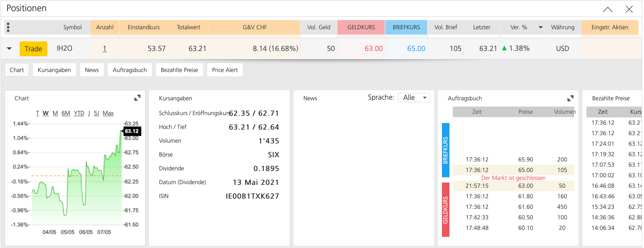Collapse the Positionen panel with chevron

(608, 9)
